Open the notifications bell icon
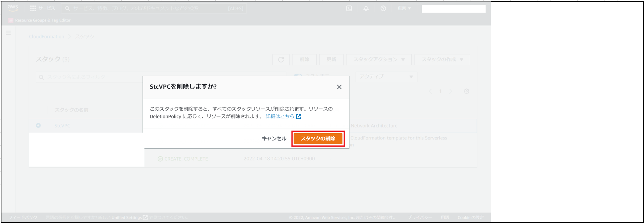This screenshot has height=223, width=644. click(366, 8)
